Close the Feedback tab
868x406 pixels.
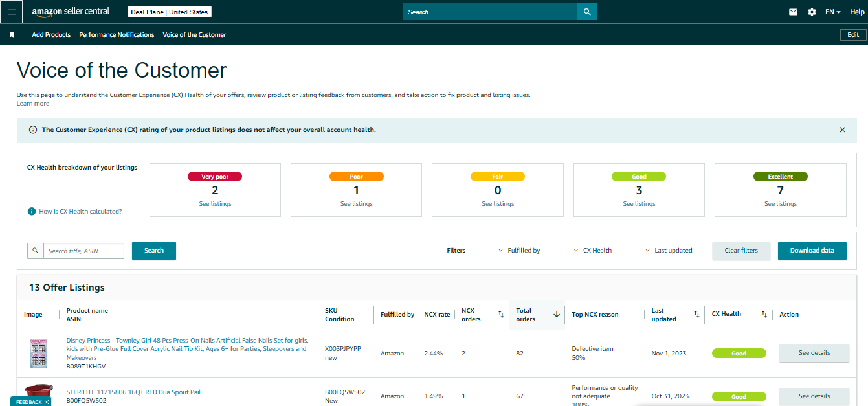coord(47,402)
